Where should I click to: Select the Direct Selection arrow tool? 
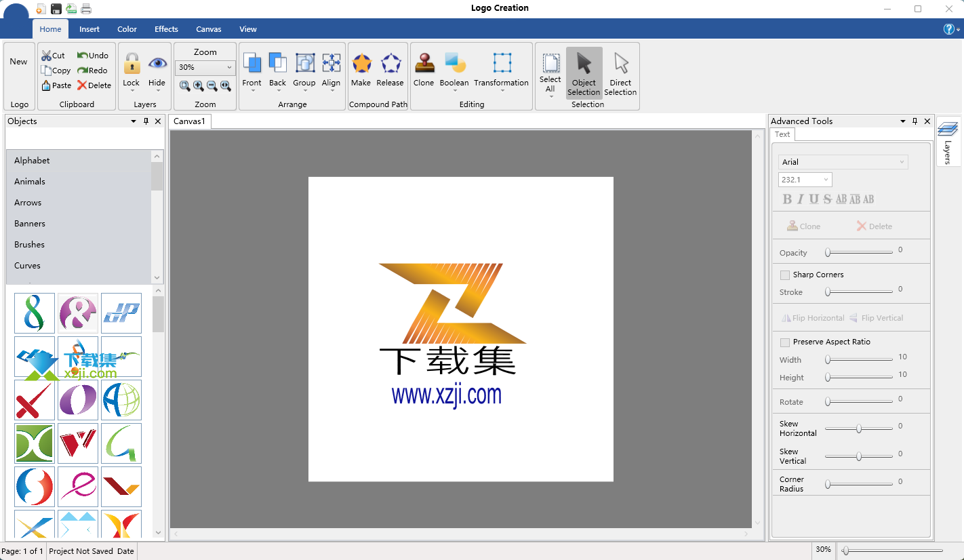click(x=620, y=73)
